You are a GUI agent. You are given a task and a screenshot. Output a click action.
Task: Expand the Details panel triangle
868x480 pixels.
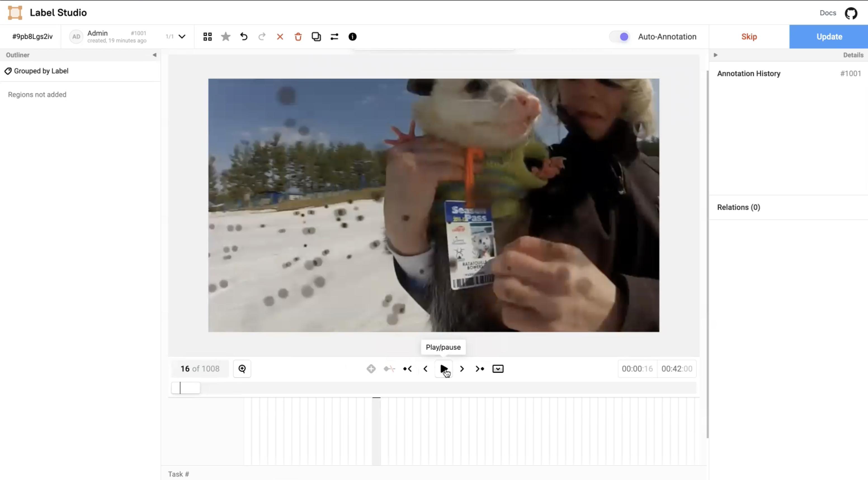pos(716,55)
